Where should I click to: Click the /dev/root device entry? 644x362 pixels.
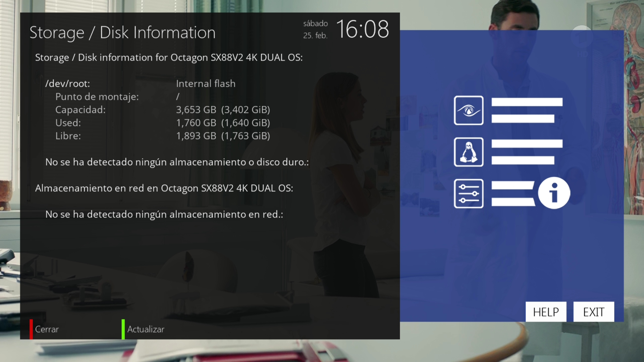[x=68, y=83]
